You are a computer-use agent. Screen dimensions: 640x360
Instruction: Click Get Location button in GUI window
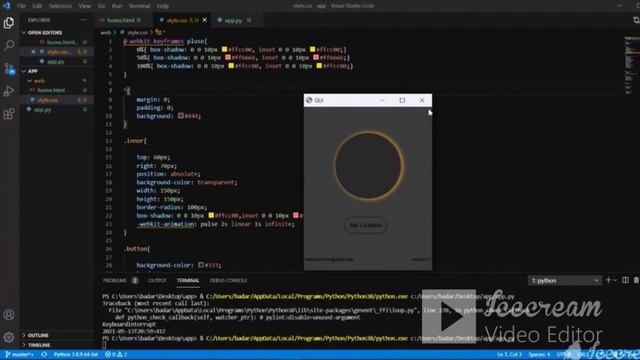tap(365, 225)
